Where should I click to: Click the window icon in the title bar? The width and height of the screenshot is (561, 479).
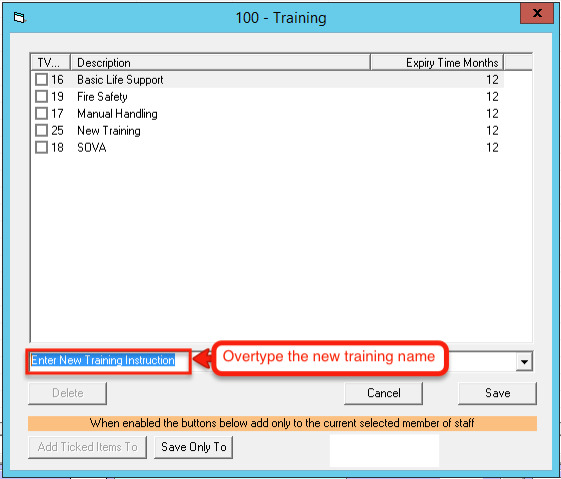(19, 18)
